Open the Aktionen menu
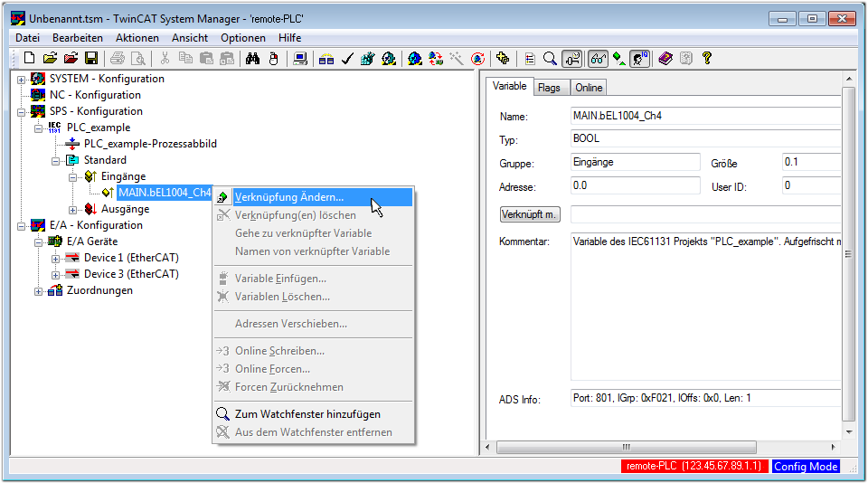This screenshot has width=868, height=483. coord(137,38)
